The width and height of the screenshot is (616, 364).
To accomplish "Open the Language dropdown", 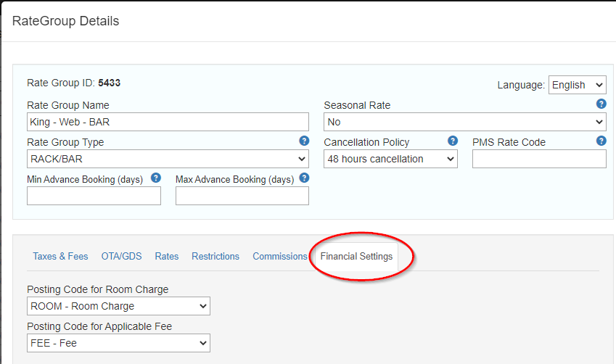I will click(577, 85).
